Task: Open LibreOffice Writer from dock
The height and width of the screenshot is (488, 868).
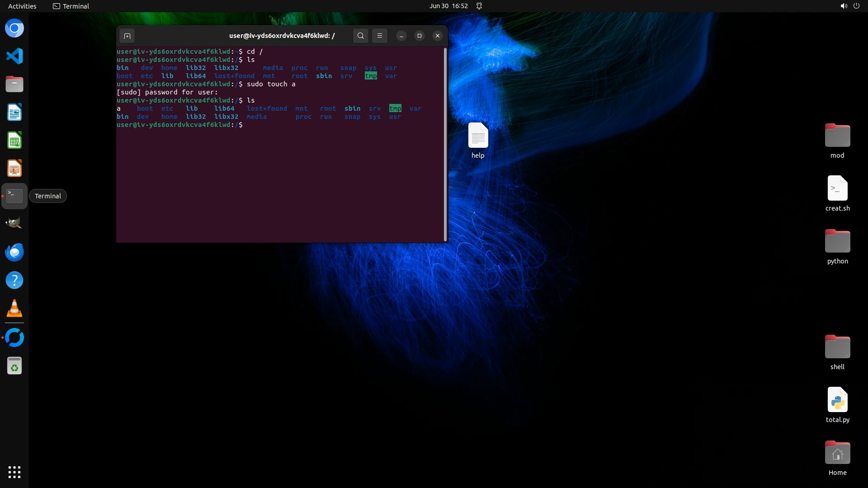Action: coord(14,113)
